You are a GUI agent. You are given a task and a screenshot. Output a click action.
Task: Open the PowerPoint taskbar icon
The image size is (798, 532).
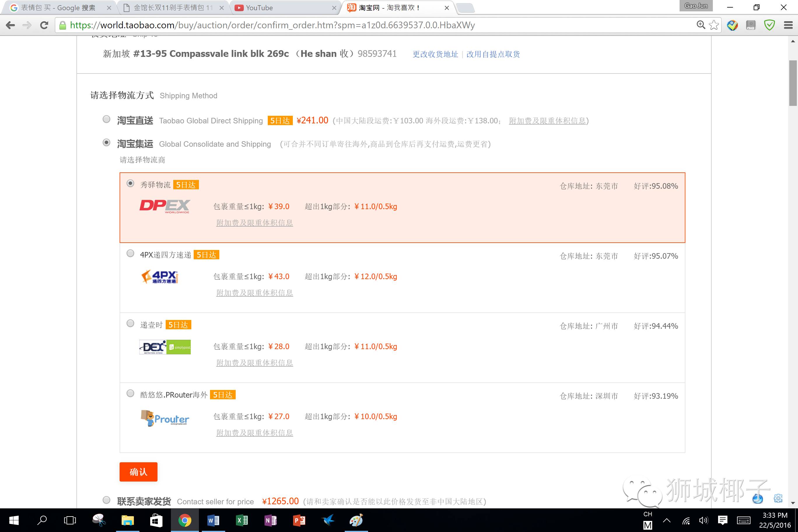coord(299,520)
